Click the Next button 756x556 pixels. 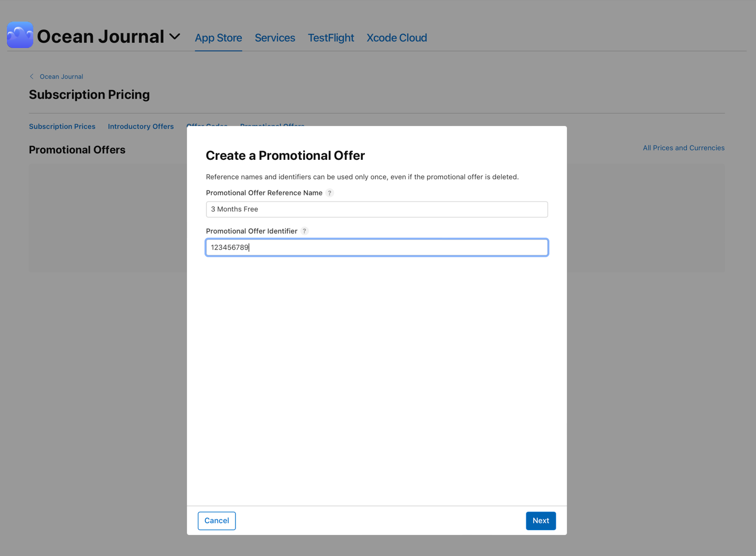(x=541, y=521)
